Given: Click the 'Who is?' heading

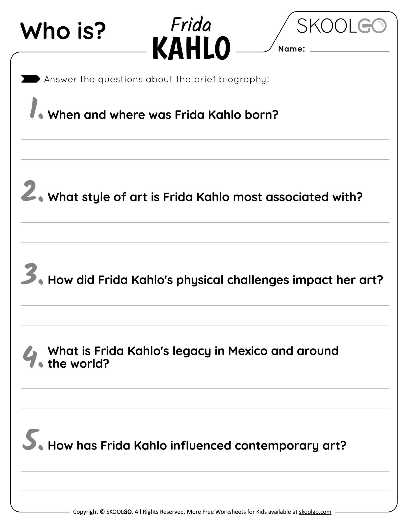Looking at the screenshot, I should [x=63, y=31].
